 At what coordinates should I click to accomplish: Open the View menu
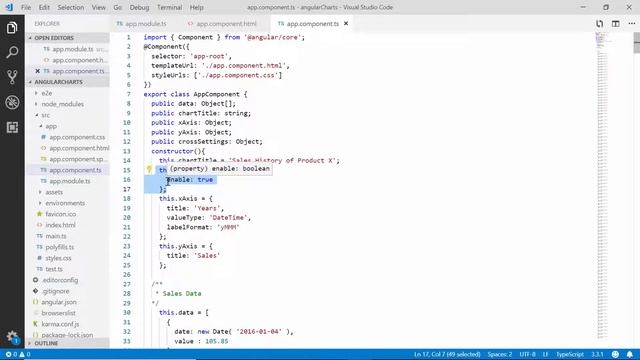coord(98,7)
